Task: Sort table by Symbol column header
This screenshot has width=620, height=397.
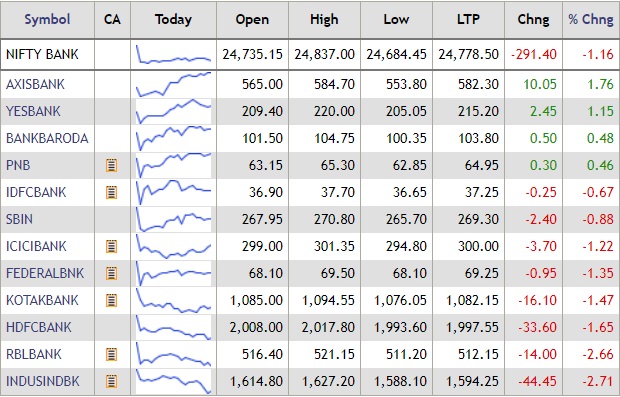Action: (47, 19)
